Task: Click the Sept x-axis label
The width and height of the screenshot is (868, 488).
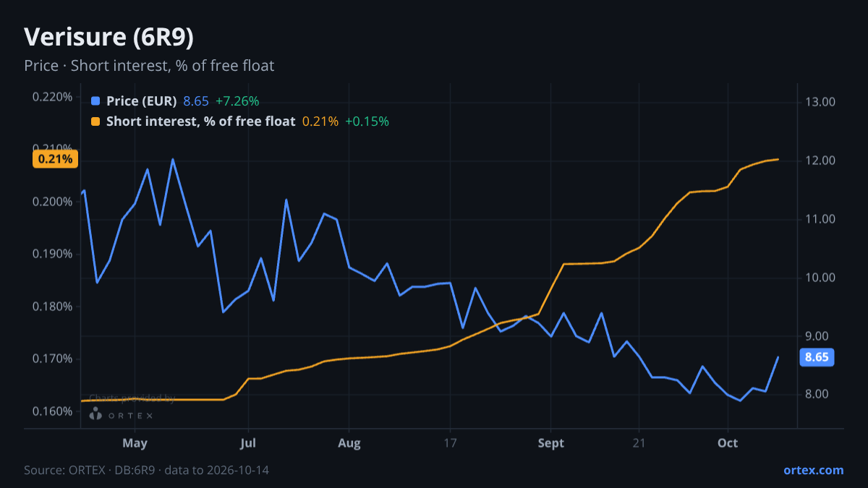Action: [x=551, y=443]
